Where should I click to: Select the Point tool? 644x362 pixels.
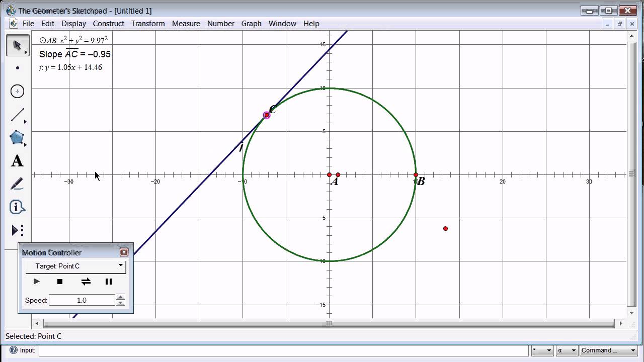pyautogui.click(x=17, y=68)
